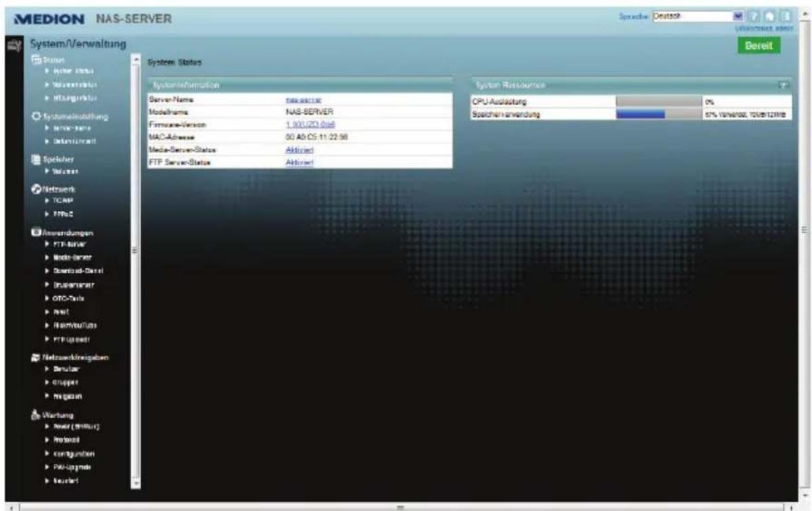
Task: Click the Willkommen admin text
Action: (x=764, y=28)
